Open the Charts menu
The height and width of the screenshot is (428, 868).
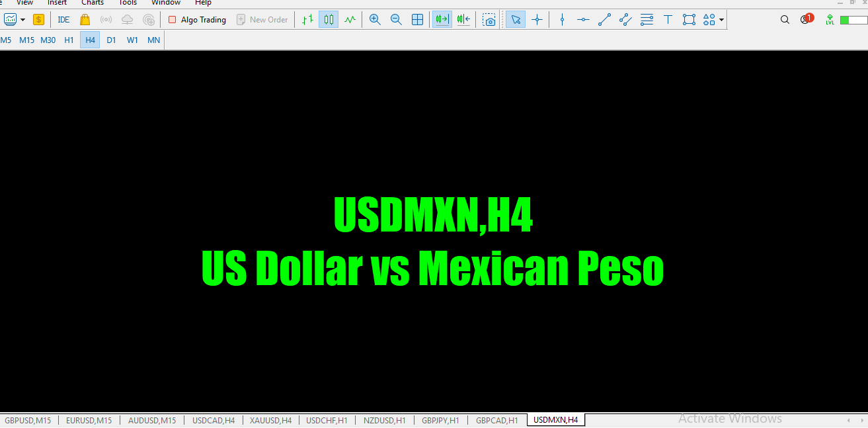[92, 3]
